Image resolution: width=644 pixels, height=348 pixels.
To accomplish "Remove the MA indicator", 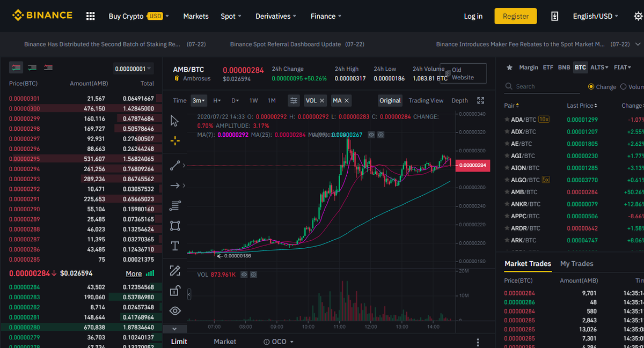I will [347, 100].
